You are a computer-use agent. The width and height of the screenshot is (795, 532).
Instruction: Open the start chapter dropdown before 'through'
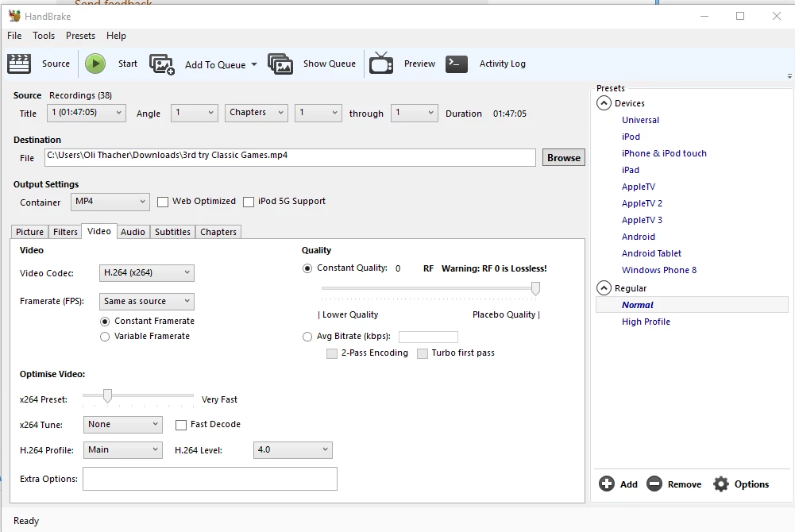(318, 113)
